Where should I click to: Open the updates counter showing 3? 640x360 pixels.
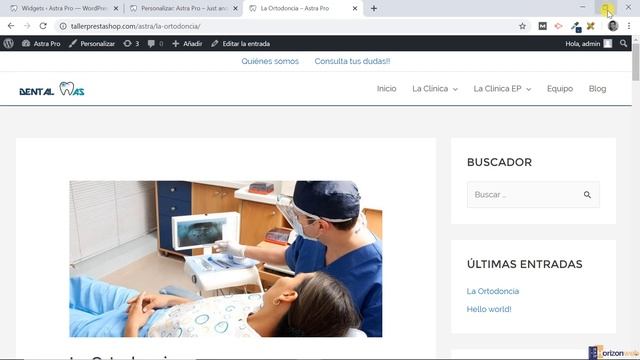click(131, 44)
